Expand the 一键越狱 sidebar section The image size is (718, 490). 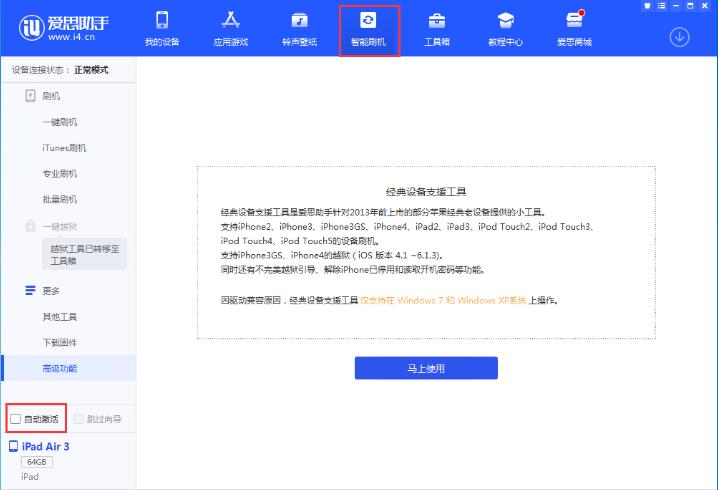(x=58, y=226)
